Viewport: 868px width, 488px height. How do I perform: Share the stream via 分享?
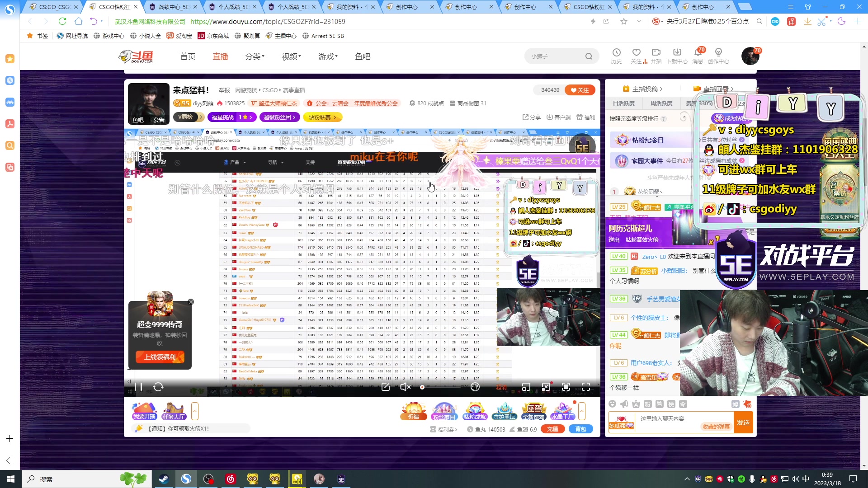(x=532, y=117)
